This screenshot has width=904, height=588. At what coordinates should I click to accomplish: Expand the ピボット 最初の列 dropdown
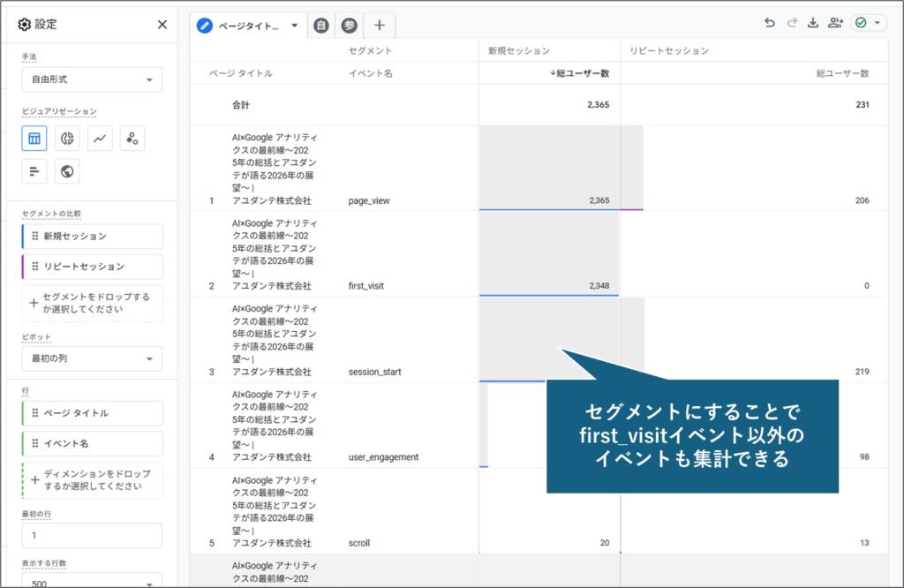(x=92, y=358)
